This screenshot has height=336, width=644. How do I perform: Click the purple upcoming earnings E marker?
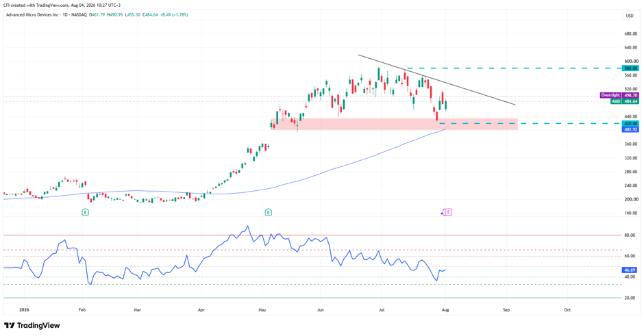[x=448, y=212]
